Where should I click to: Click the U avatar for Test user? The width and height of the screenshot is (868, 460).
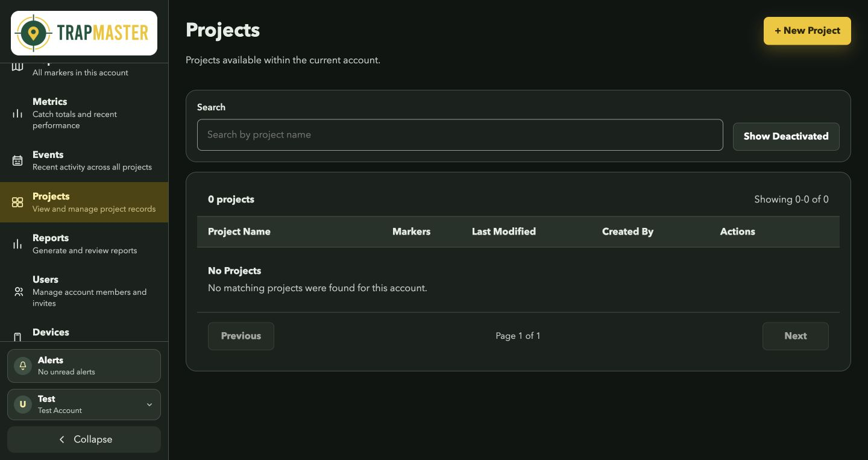tap(23, 404)
